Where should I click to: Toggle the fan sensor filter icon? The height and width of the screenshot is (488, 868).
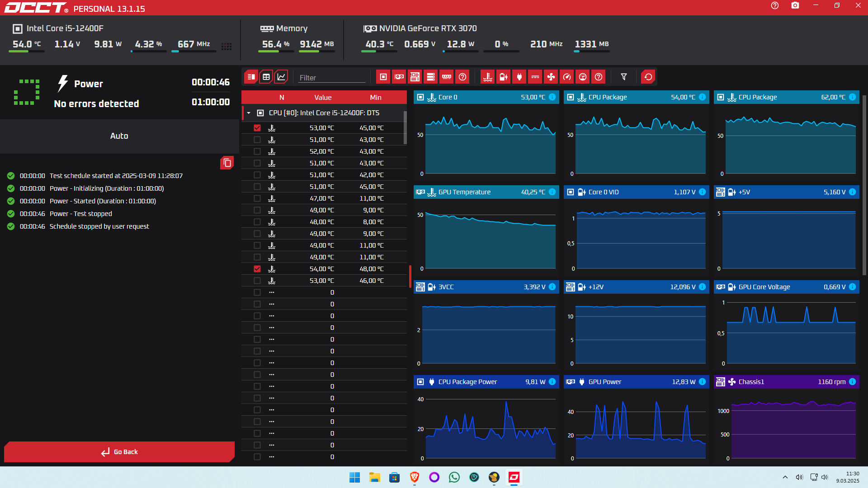click(551, 77)
